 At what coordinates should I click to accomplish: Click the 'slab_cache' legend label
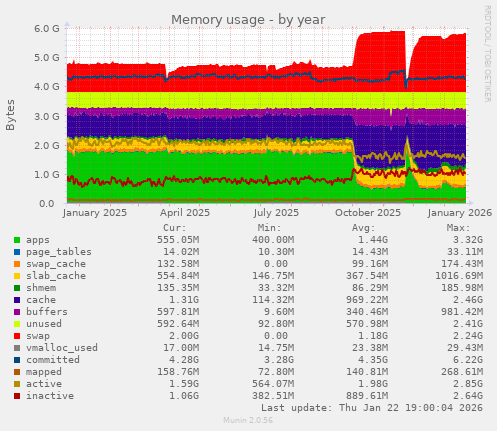[56, 276]
